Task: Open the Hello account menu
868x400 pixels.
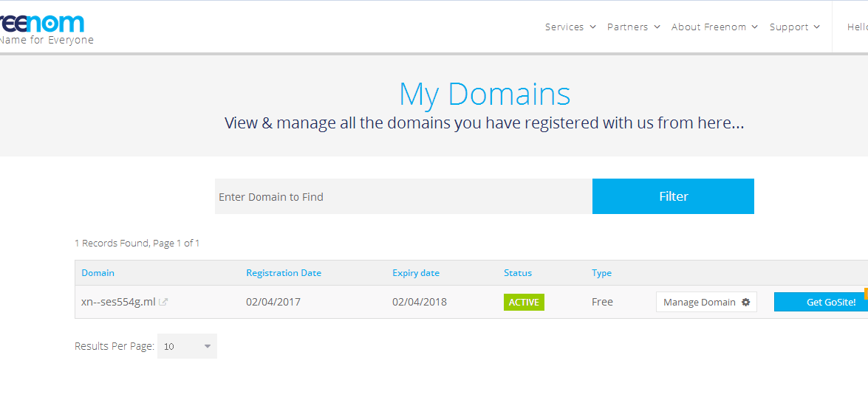Action: pos(857,27)
